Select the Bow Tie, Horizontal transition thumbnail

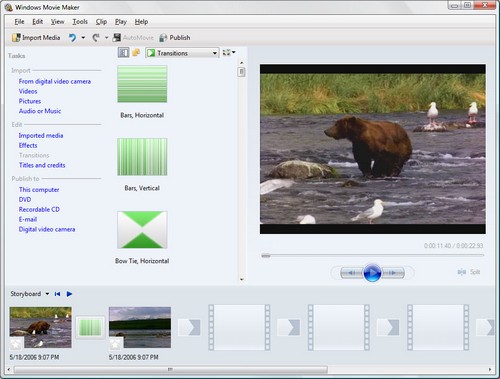[142, 230]
